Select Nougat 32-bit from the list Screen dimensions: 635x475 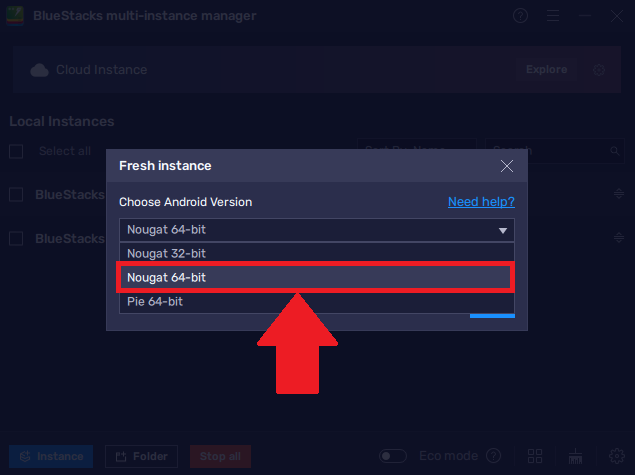click(317, 253)
